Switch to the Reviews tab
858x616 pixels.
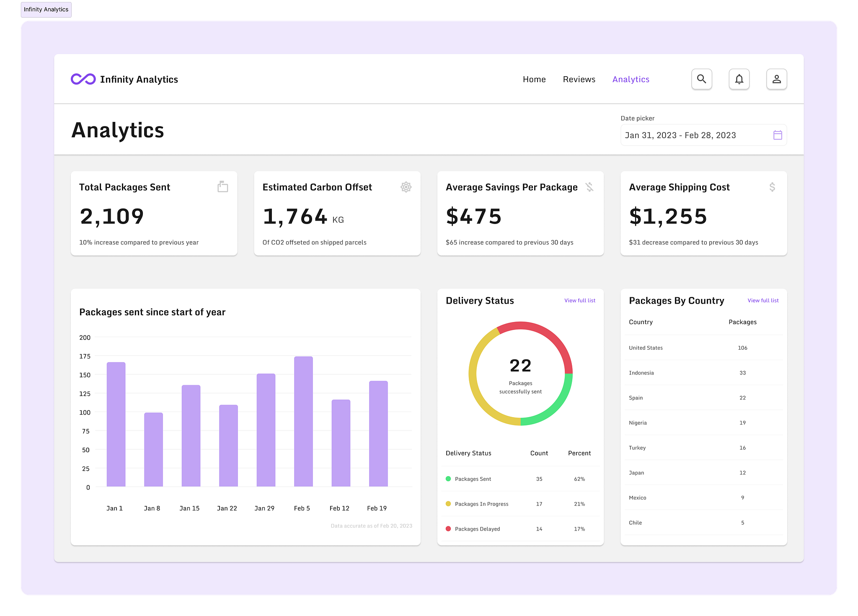coord(579,79)
